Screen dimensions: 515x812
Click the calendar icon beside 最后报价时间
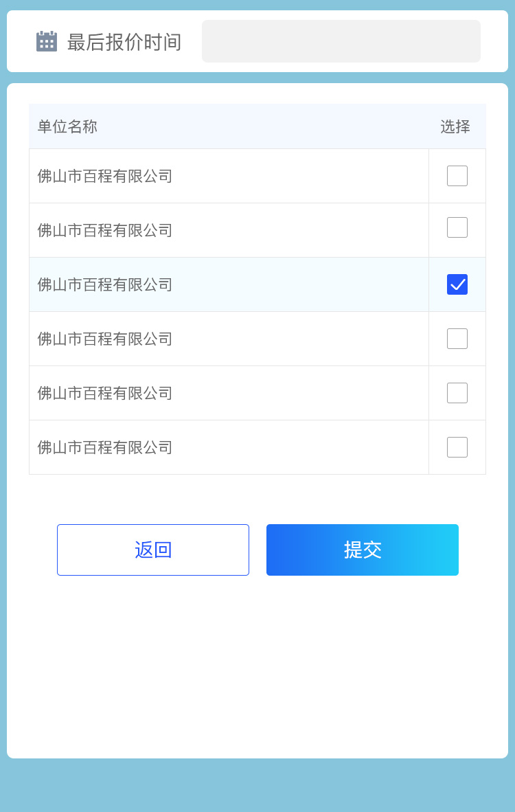46,41
